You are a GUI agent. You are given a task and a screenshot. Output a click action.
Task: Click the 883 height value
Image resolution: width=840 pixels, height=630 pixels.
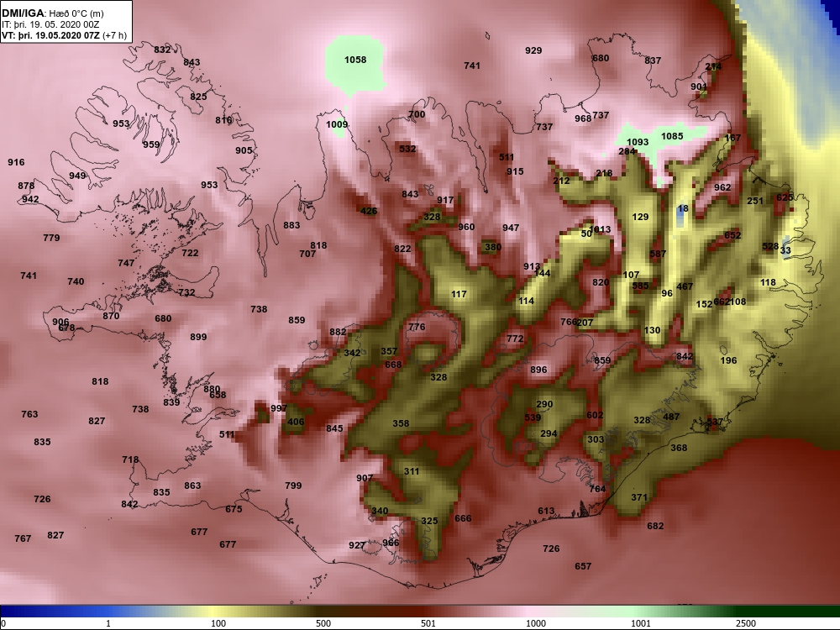[291, 225]
